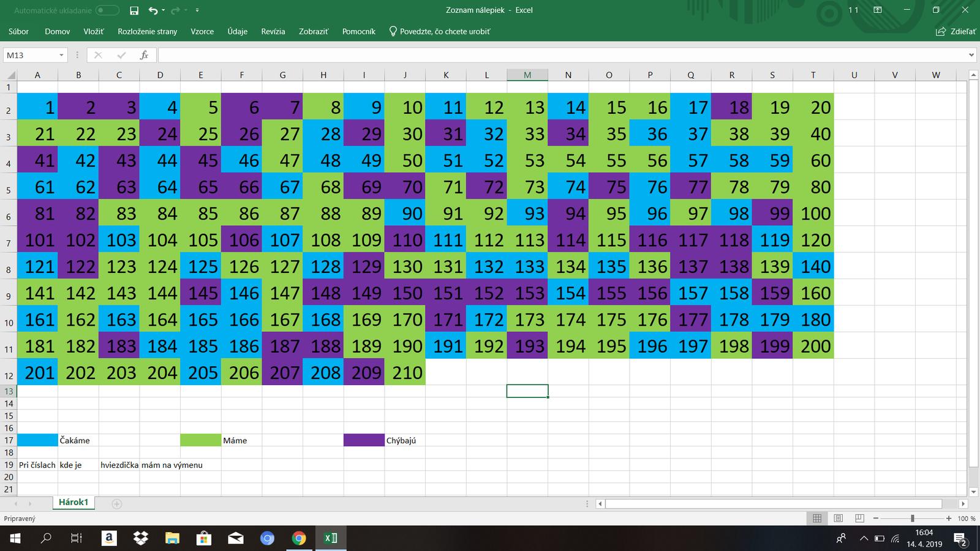Open the Vzorce ribbon tab
Image resolution: width=980 pixels, height=551 pixels.
click(202, 31)
